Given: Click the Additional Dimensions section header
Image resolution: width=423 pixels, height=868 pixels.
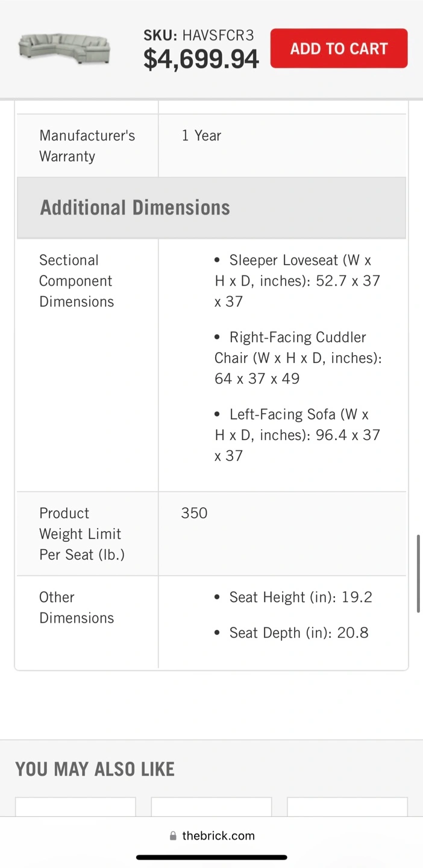Looking at the screenshot, I should tap(211, 207).
